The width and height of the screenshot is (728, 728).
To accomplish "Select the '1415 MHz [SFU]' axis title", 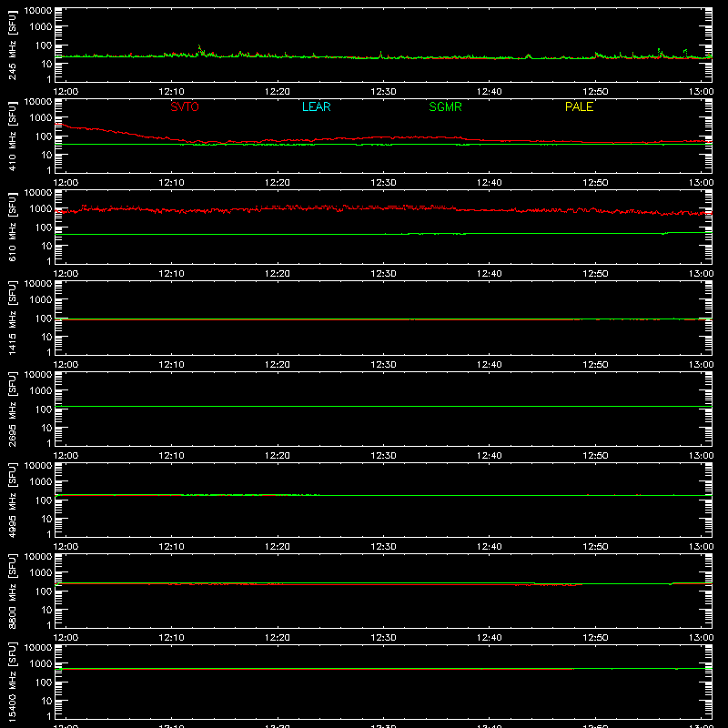I will coord(13,318).
